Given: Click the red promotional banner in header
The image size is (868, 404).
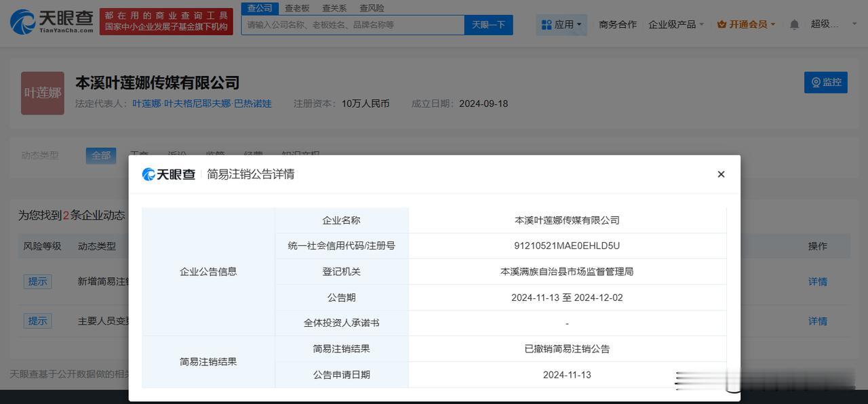Looking at the screenshot, I should click(x=166, y=22).
